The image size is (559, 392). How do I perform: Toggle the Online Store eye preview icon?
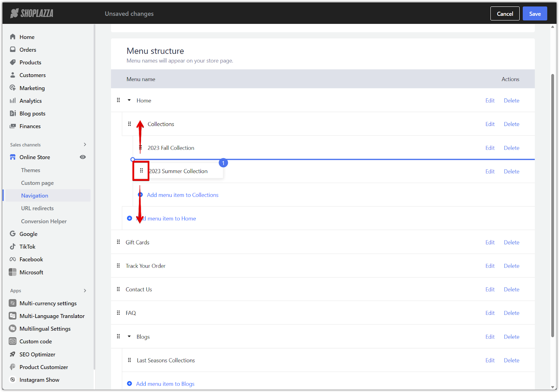[83, 157]
